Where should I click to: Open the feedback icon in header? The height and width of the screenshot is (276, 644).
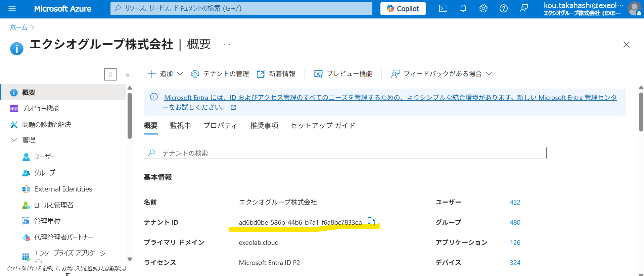coord(523,9)
